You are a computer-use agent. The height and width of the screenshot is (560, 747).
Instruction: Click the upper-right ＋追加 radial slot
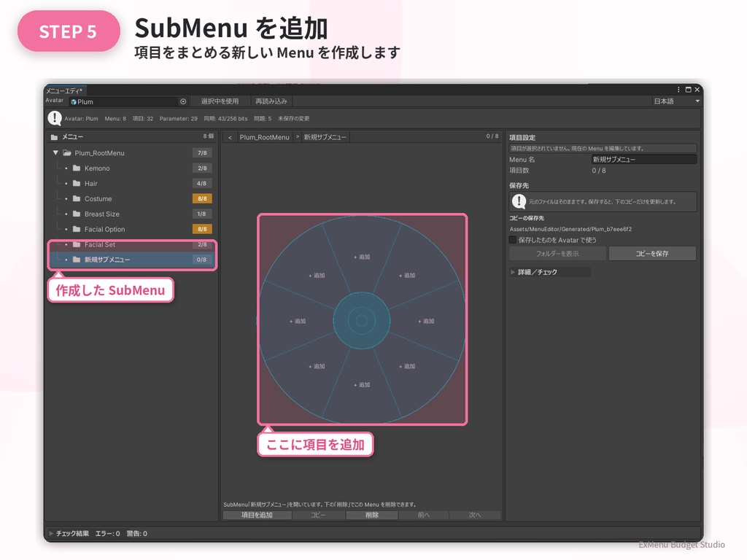(407, 275)
